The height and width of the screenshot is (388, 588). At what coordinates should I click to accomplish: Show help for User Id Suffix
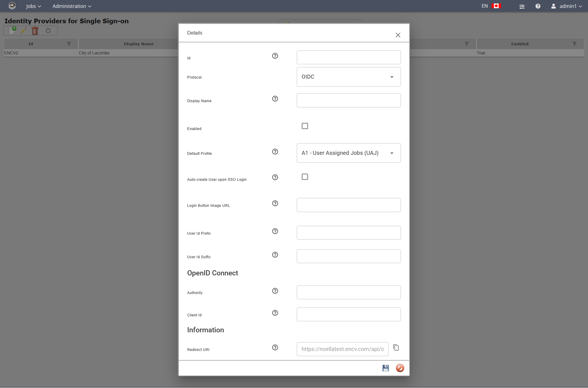tap(275, 255)
